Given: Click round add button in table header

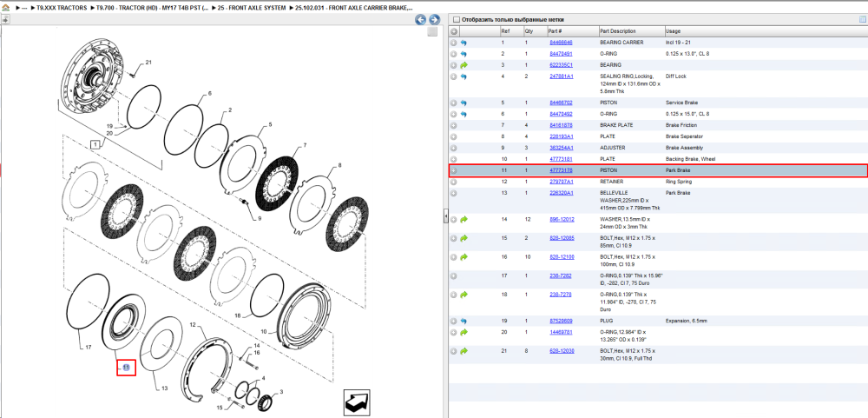Looking at the screenshot, I should [x=453, y=31].
